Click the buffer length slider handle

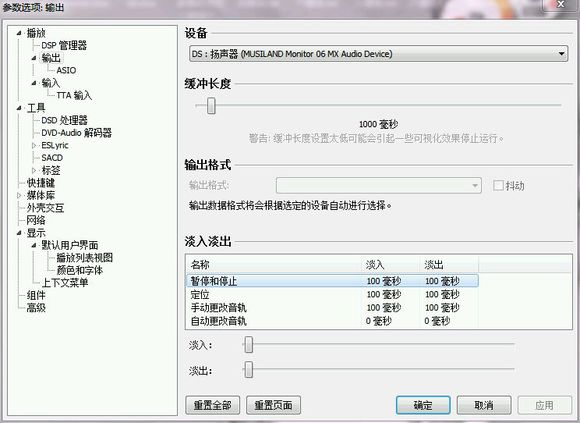click(x=211, y=106)
